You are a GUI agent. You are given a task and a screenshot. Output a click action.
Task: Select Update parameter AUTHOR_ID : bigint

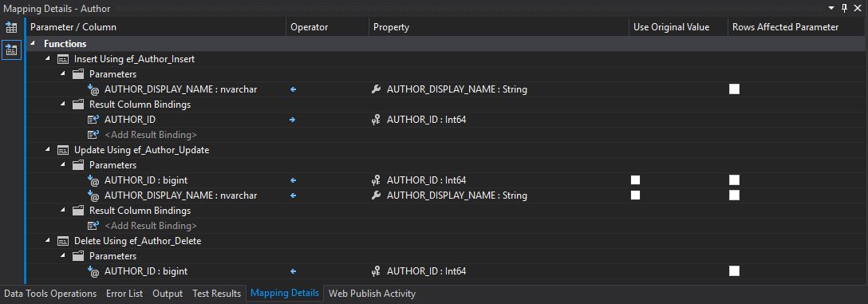point(146,180)
